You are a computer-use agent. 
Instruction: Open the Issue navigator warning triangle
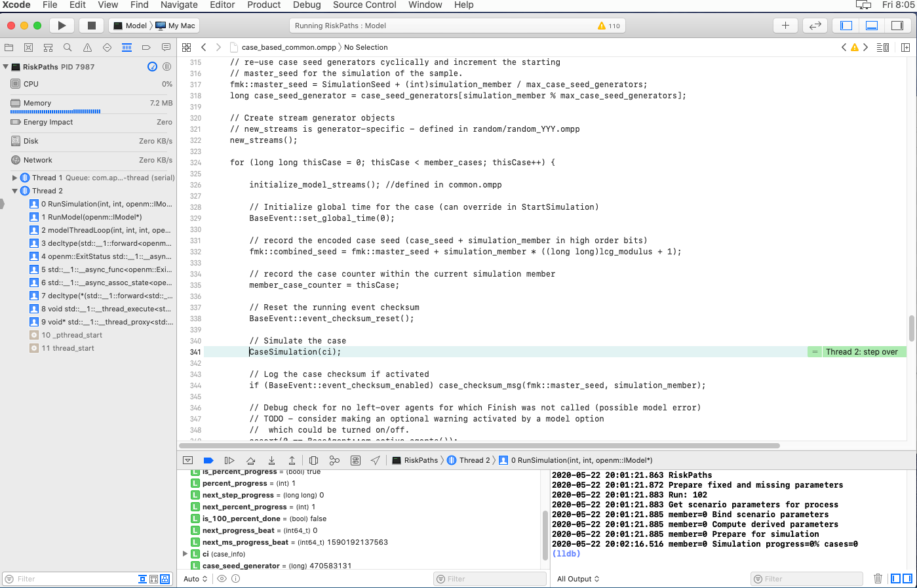(87, 48)
